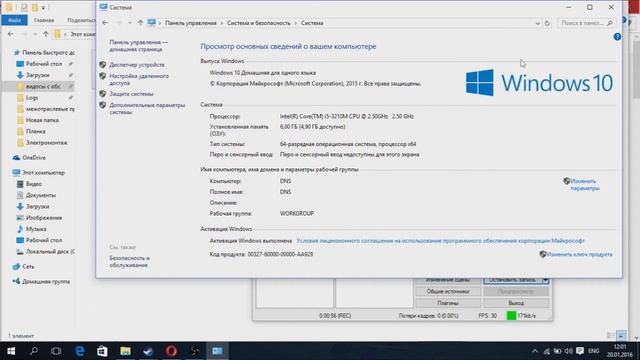Click Изменение сцены button in recorder
This screenshot has width=640, height=360.
coord(448,280)
